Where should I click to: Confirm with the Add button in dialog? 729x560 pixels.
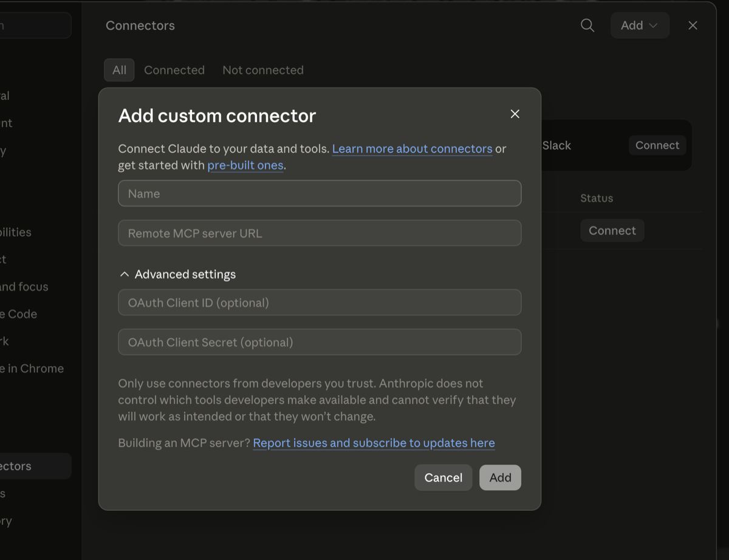(500, 477)
